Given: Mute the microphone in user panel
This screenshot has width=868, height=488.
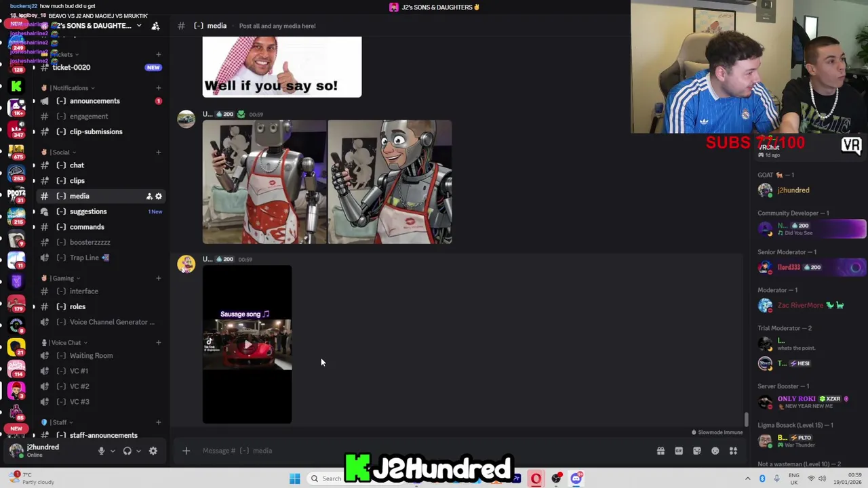Looking at the screenshot, I should (x=102, y=451).
